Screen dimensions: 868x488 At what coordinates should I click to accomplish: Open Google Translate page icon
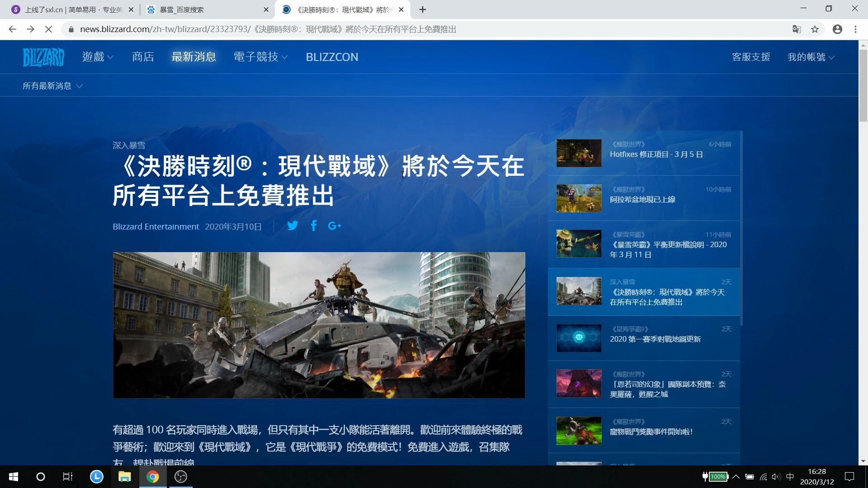click(797, 29)
